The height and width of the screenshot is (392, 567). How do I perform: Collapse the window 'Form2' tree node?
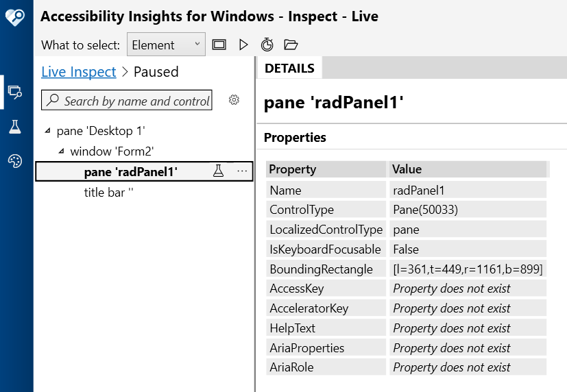click(x=61, y=151)
